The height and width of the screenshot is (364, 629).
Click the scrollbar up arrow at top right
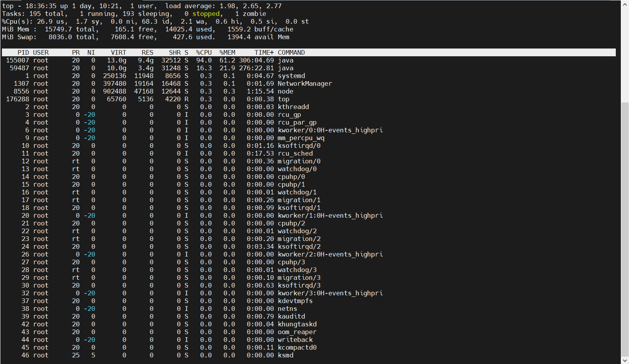coord(625,3)
